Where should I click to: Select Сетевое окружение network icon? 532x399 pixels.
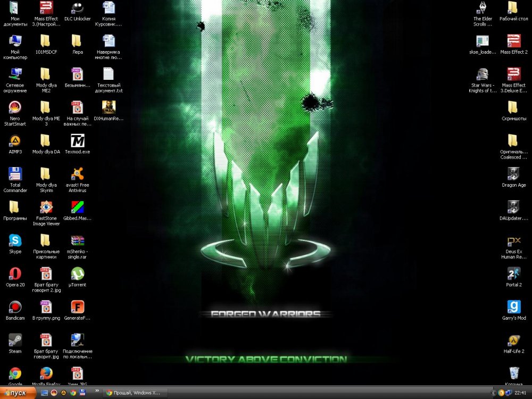15,80
